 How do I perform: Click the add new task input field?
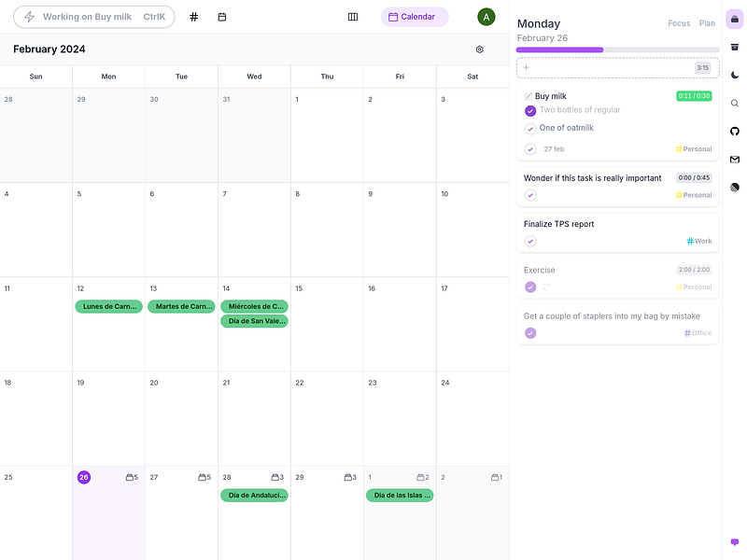pyautogui.click(x=618, y=67)
